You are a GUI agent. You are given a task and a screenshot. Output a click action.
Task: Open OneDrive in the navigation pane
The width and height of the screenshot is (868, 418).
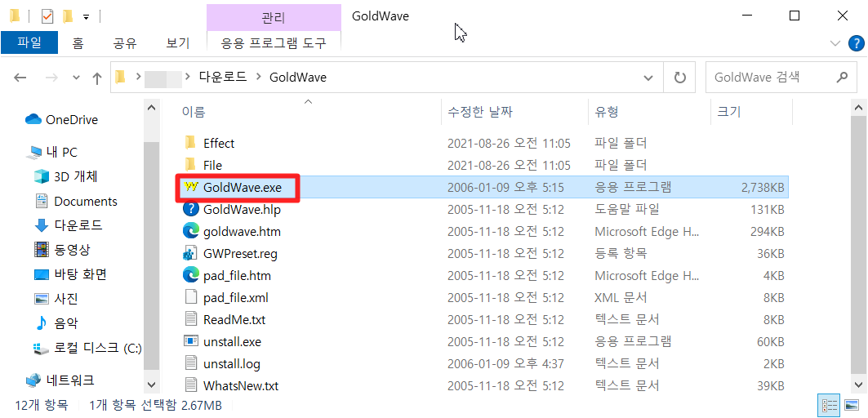[x=62, y=119]
